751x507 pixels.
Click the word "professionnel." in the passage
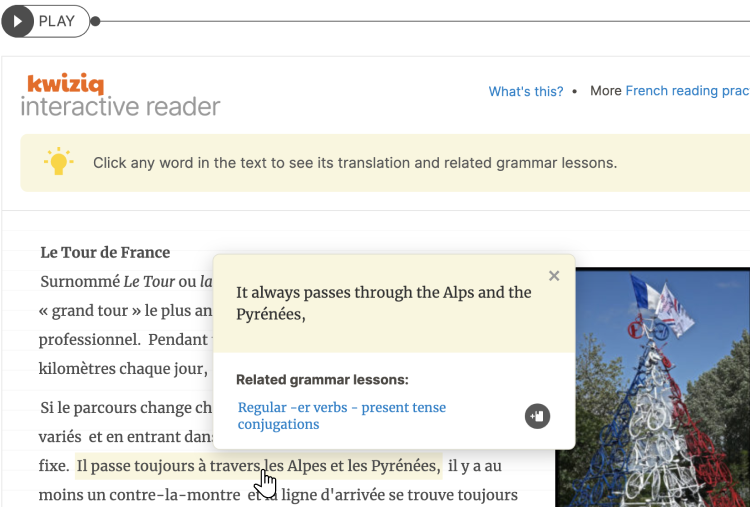(90, 339)
